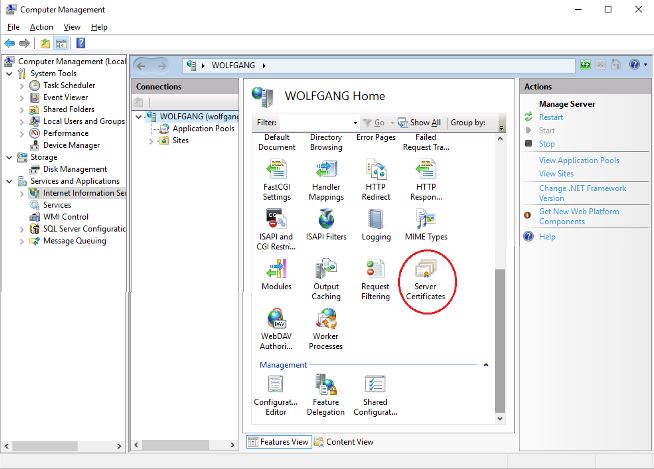Image resolution: width=654 pixels, height=469 pixels.
Task: Expand Local Users and Groups node
Action: 22,122
